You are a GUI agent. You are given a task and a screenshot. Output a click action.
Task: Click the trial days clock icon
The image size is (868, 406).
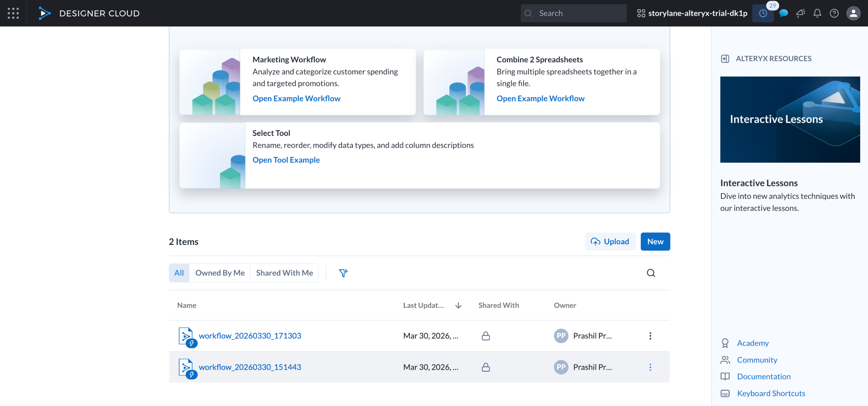(763, 13)
